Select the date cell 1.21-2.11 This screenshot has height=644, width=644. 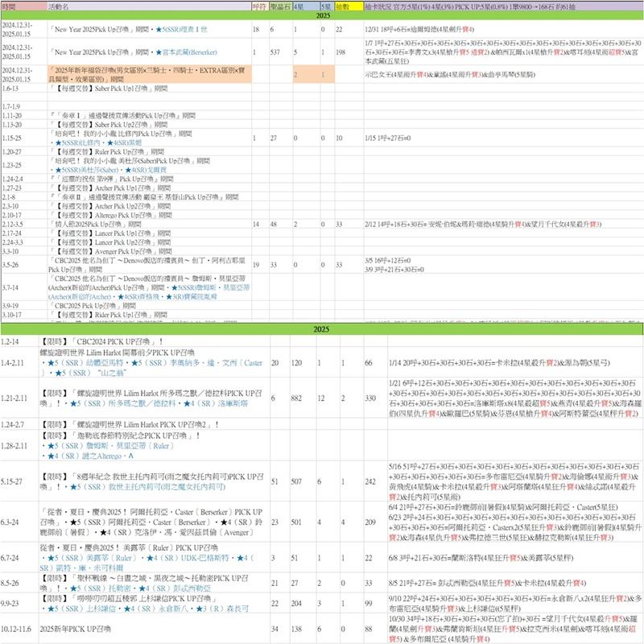(x=19, y=398)
